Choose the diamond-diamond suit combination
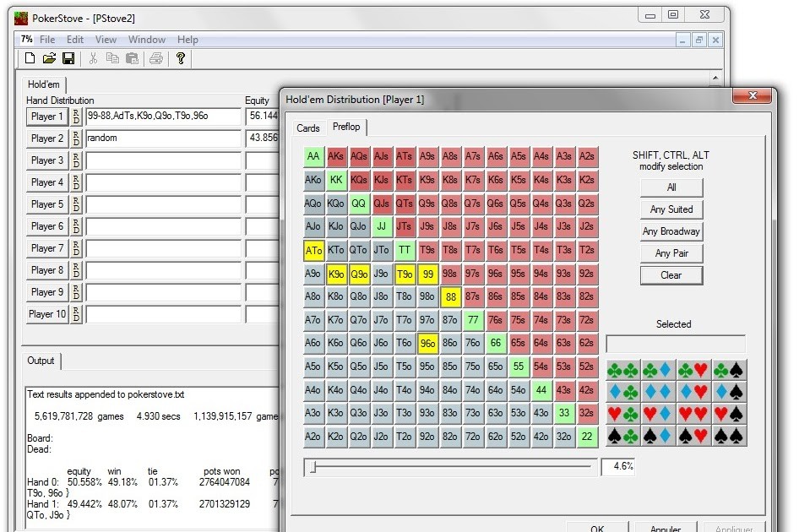 tap(659, 392)
